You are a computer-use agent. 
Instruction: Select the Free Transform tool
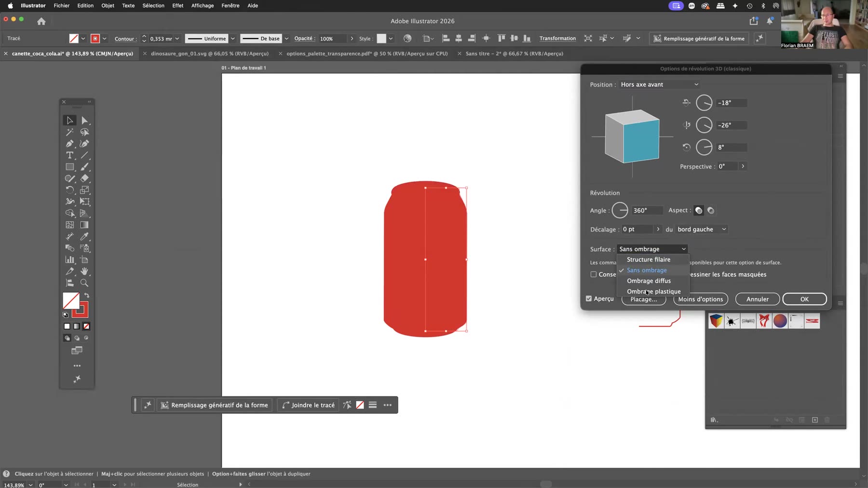85,202
